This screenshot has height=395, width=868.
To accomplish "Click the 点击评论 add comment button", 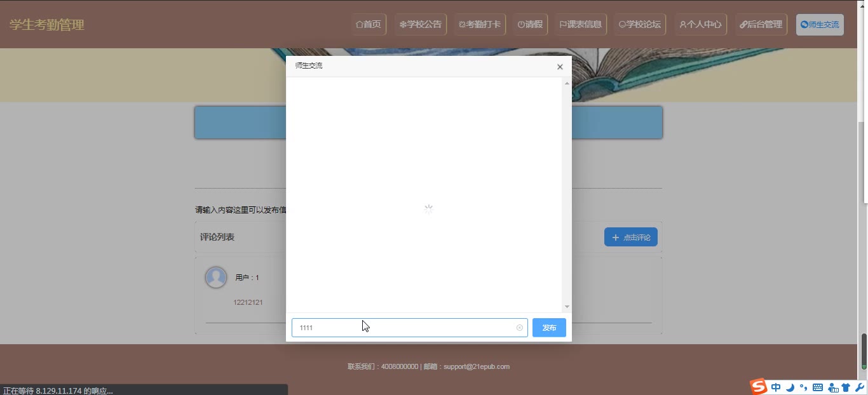I will tap(630, 238).
